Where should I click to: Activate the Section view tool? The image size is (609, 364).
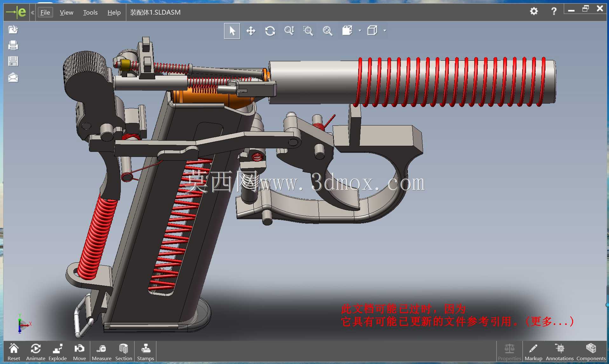point(124,352)
